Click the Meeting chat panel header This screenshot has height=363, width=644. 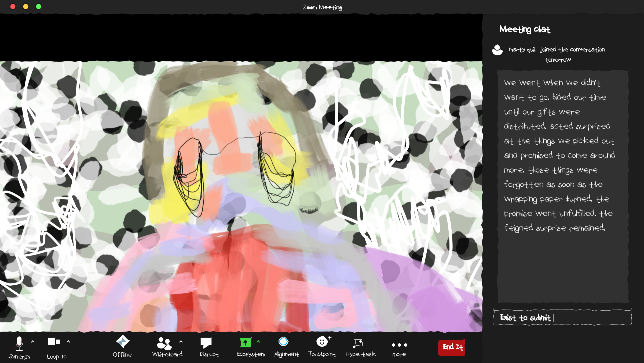pos(525,29)
